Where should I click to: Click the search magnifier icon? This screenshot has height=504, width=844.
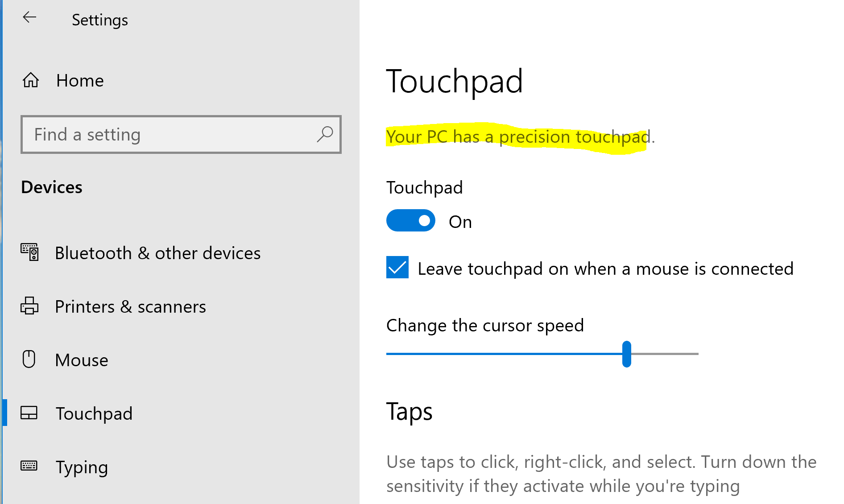(x=325, y=134)
